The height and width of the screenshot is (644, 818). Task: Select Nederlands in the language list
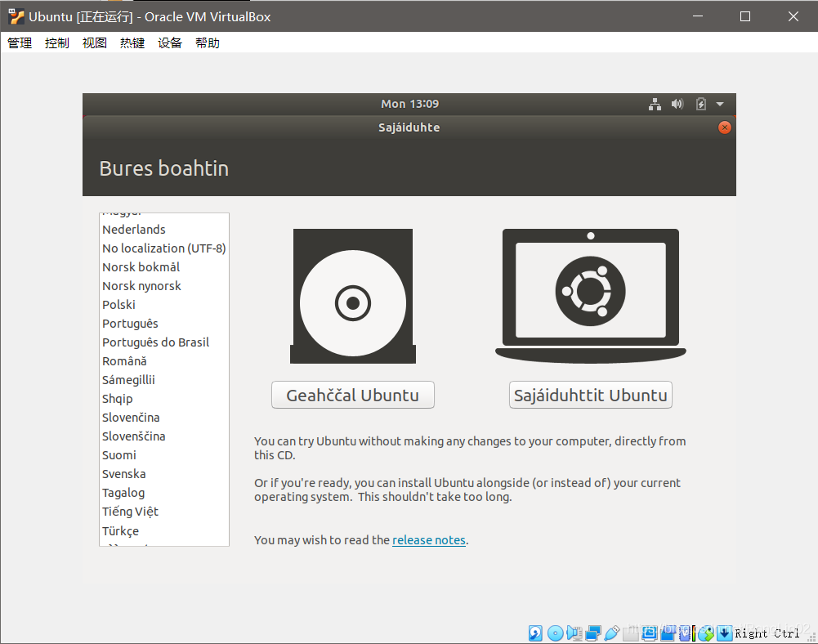[164, 230]
